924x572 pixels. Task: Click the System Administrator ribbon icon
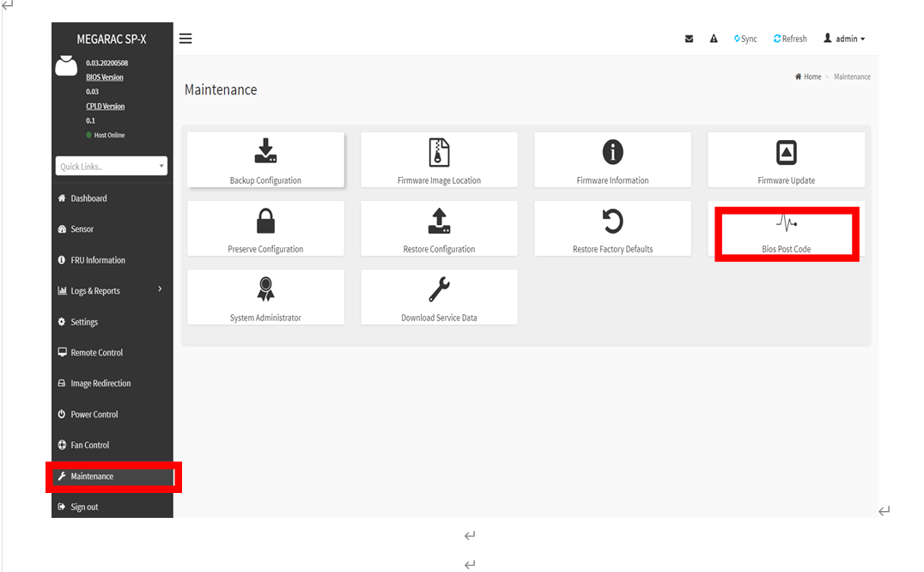click(x=265, y=289)
